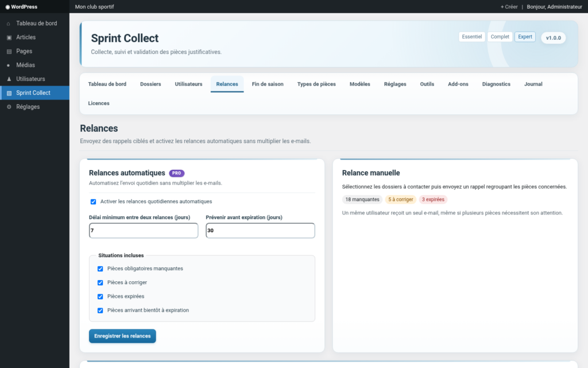This screenshot has width=588, height=368.
Task: Click the WordPress logo icon
Action: (x=7, y=7)
